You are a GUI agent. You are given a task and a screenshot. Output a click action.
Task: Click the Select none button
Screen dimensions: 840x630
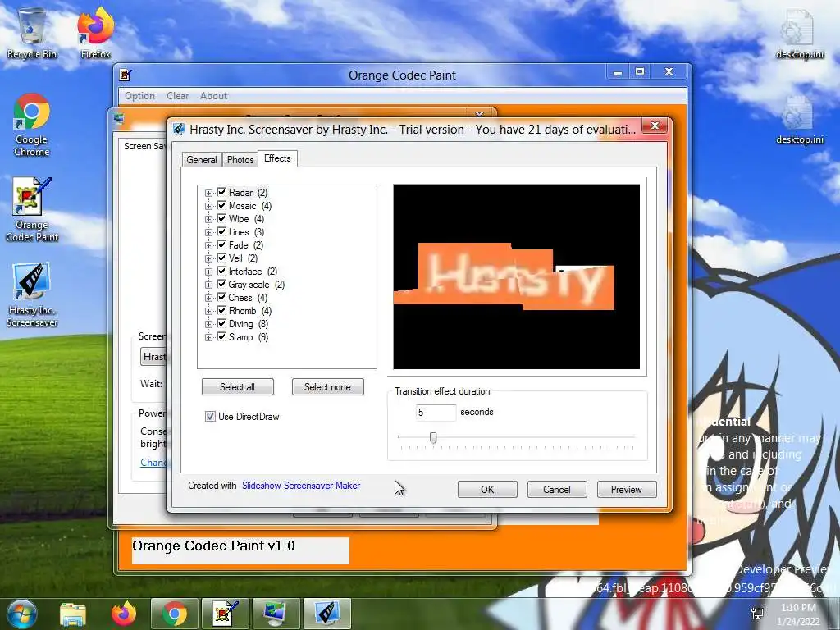click(327, 387)
